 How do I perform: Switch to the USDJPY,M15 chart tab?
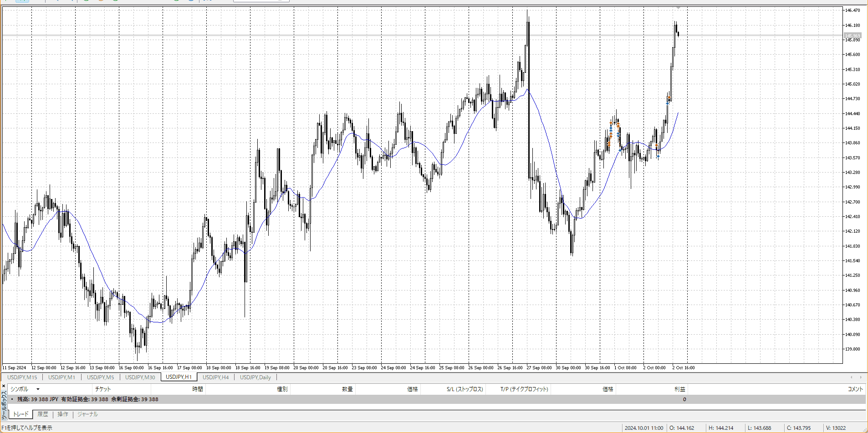click(22, 377)
